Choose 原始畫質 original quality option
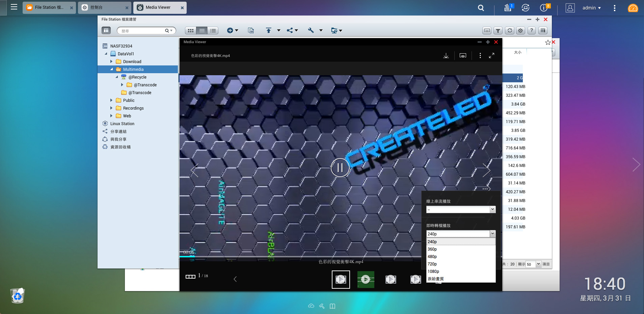644x314 pixels. click(461, 279)
